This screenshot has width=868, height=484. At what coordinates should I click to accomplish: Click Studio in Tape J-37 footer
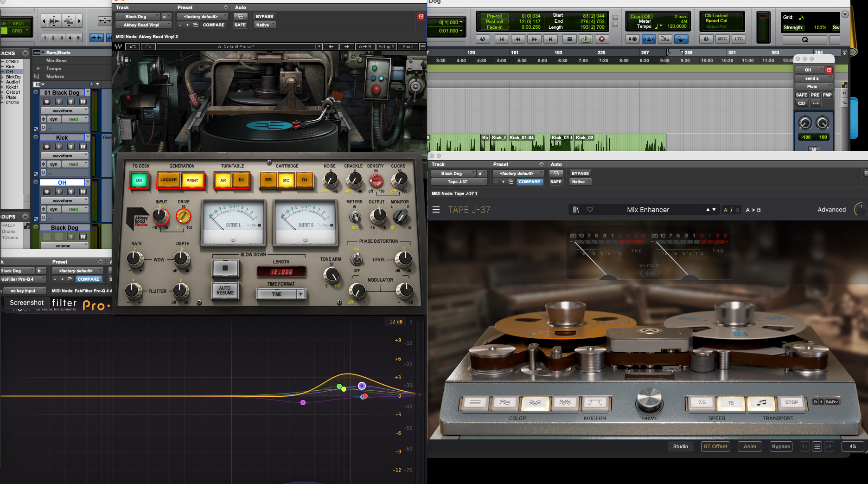(680, 446)
